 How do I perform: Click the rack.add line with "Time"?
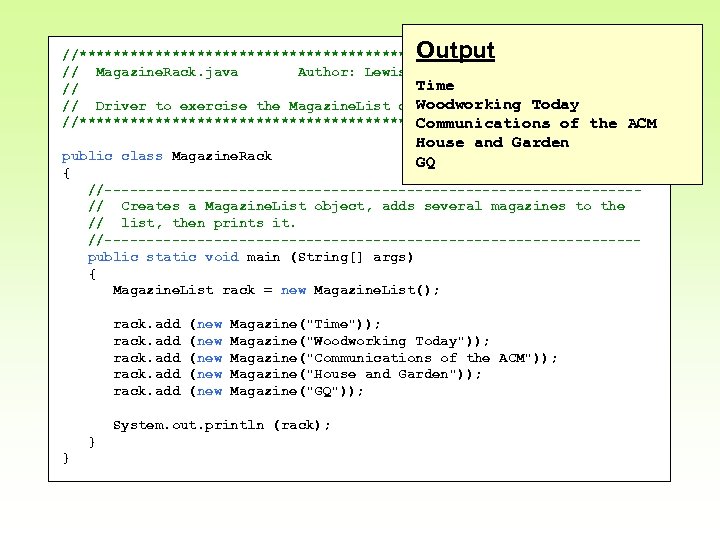[247, 324]
